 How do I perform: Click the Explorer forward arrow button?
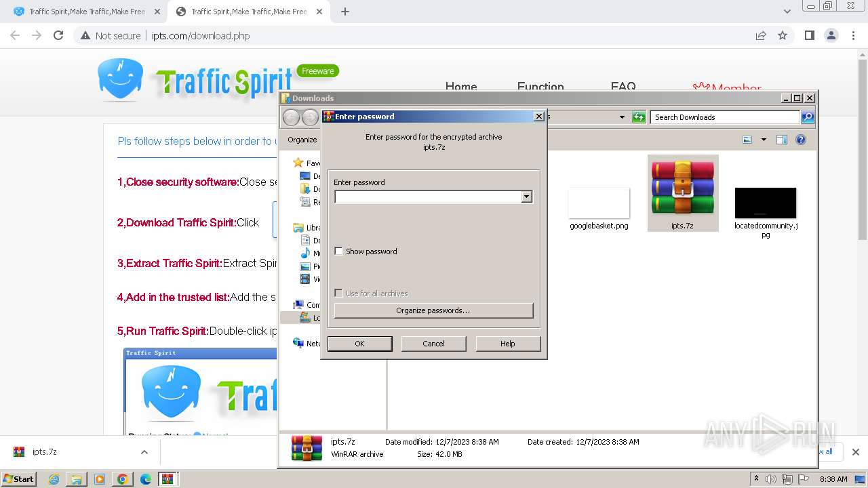pyautogui.click(x=310, y=117)
